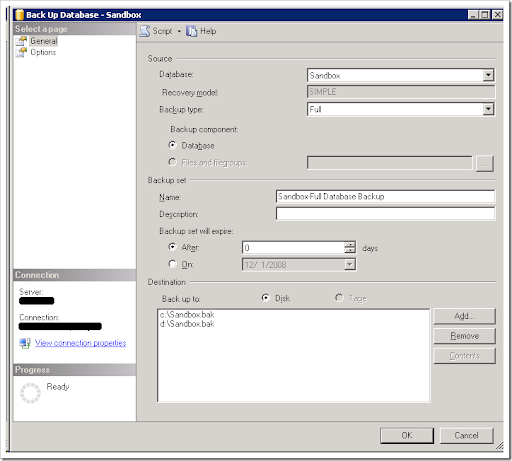Image resolution: width=512 pixels, height=461 pixels.
Task: Open the expire date picker dropdown
Action: coord(350,265)
